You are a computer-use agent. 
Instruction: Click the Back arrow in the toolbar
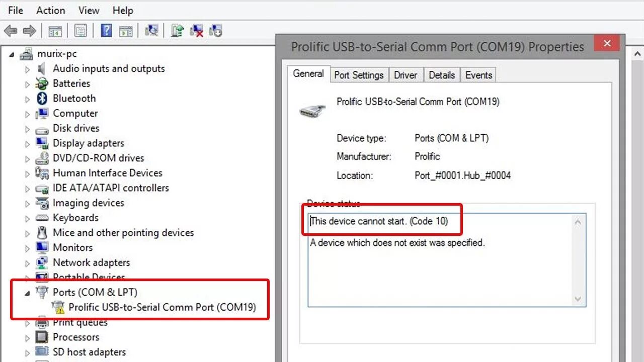click(x=11, y=31)
